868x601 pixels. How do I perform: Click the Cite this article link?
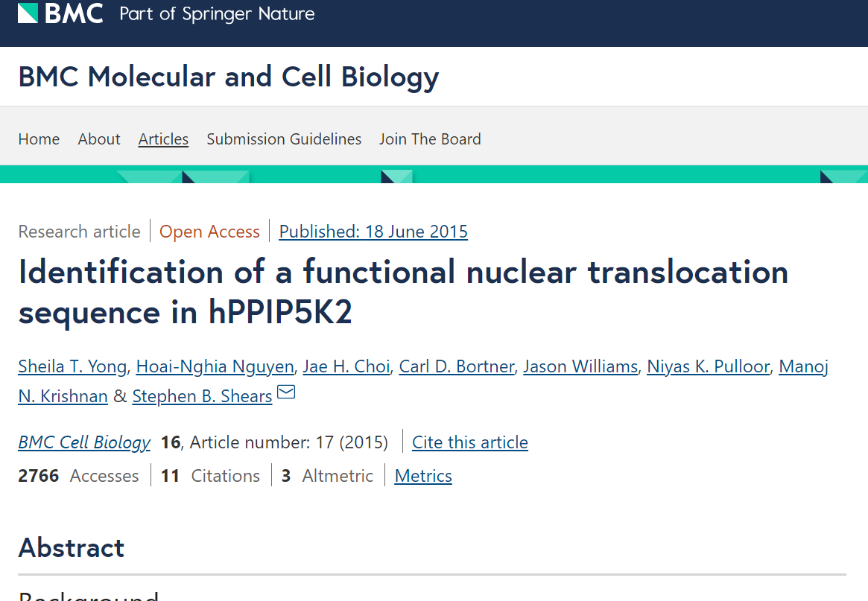pos(469,442)
